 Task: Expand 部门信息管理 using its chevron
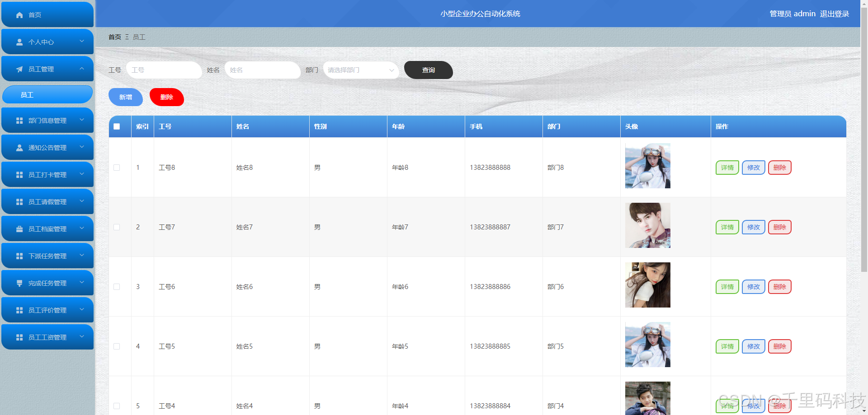tap(82, 120)
